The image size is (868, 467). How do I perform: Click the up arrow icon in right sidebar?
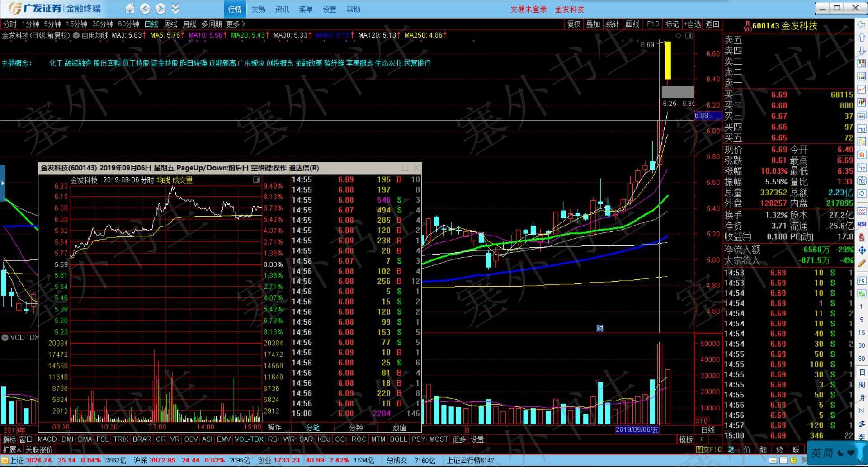862,38
